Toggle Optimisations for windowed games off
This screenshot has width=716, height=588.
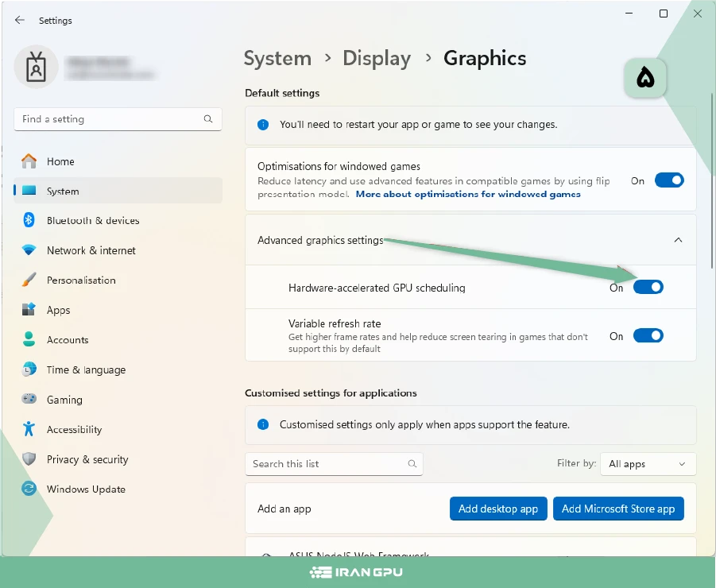[668, 180]
